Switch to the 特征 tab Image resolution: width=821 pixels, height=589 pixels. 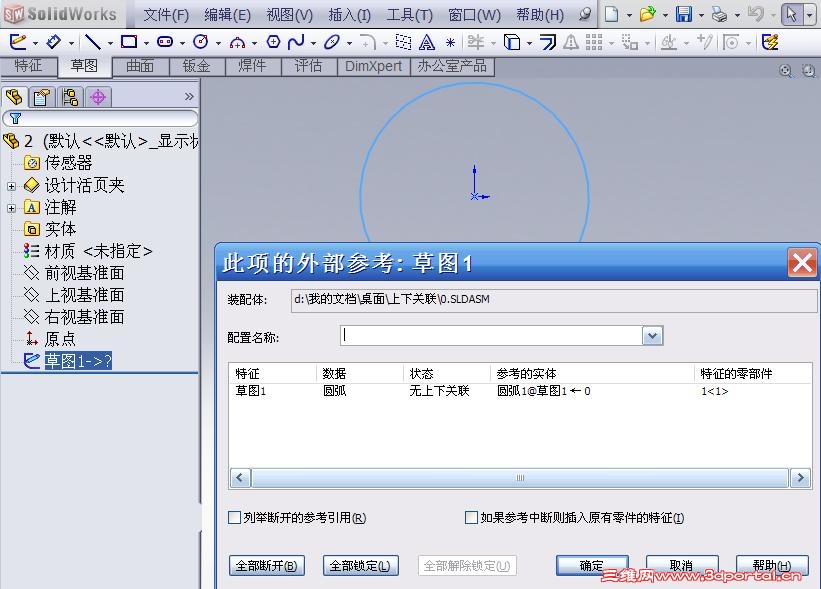point(28,66)
